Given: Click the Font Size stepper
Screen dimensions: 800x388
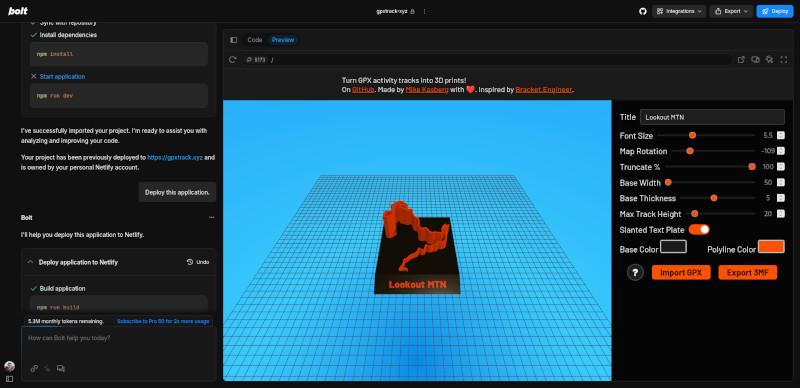Looking at the screenshot, I should coord(781,136).
